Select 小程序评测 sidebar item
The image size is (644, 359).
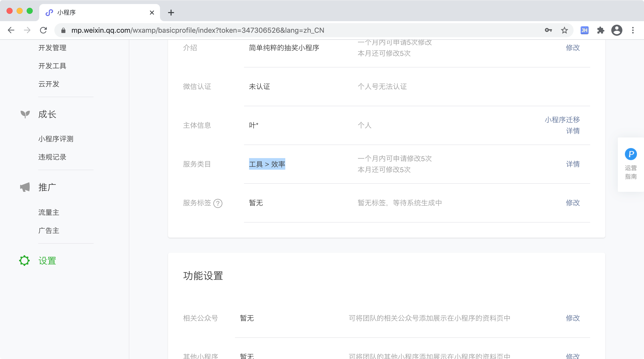(x=56, y=139)
